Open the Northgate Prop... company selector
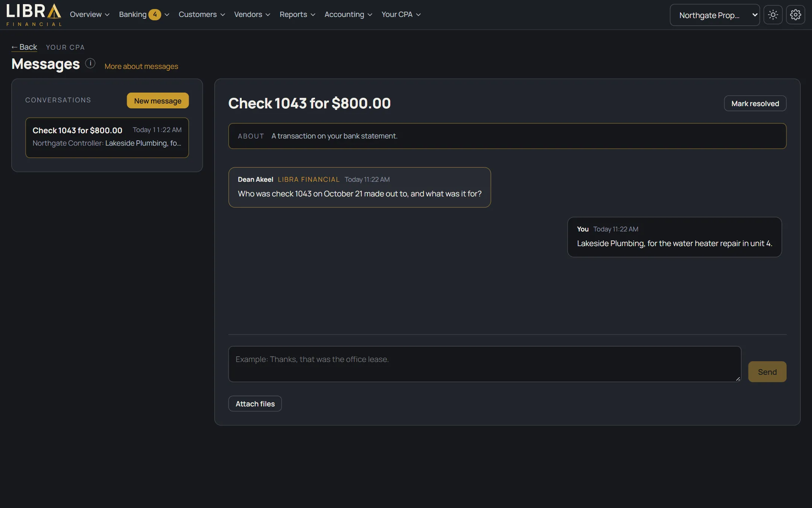This screenshot has height=508, width=812. [715, 15]
